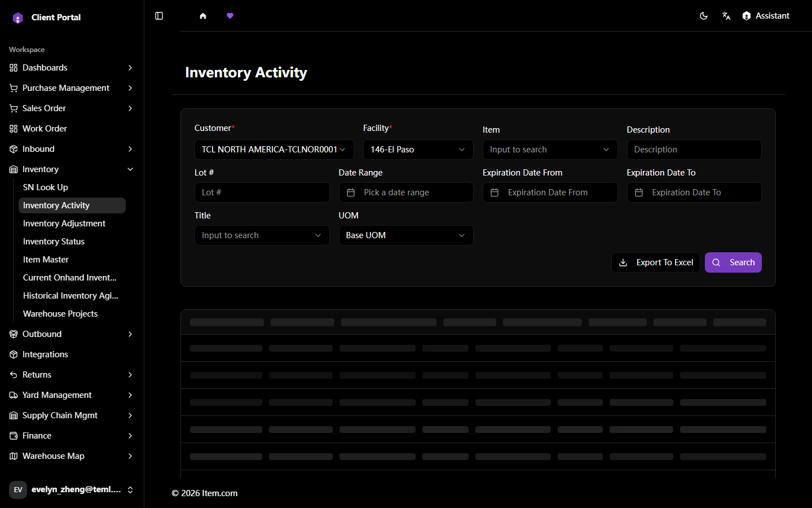Expand the Dashboards chevron
This screenshot has width=812, height=508.
(x=130, y=68)
